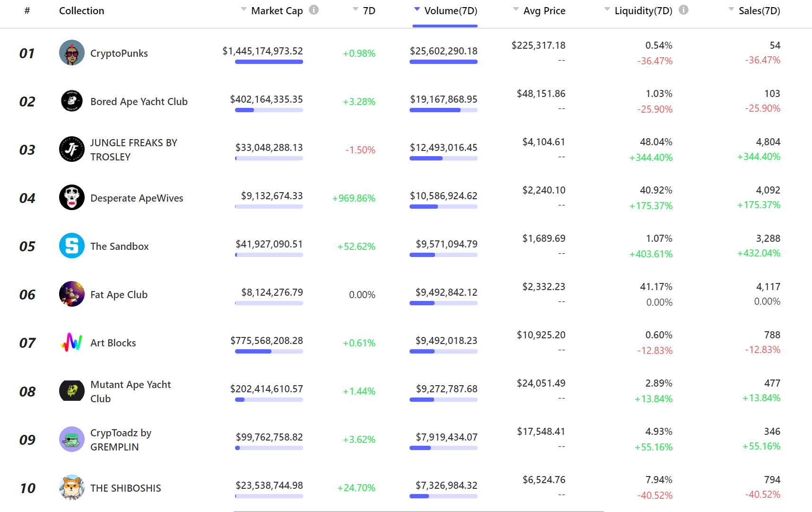Screen dimensions: 812x512
Task: Click the 7D column header label
Action: tap(369, 10)
